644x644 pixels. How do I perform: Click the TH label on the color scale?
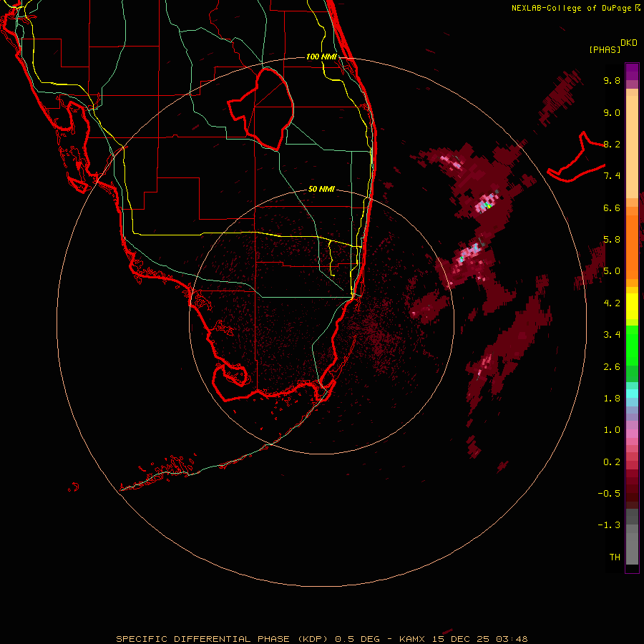(x=615, y=557)
